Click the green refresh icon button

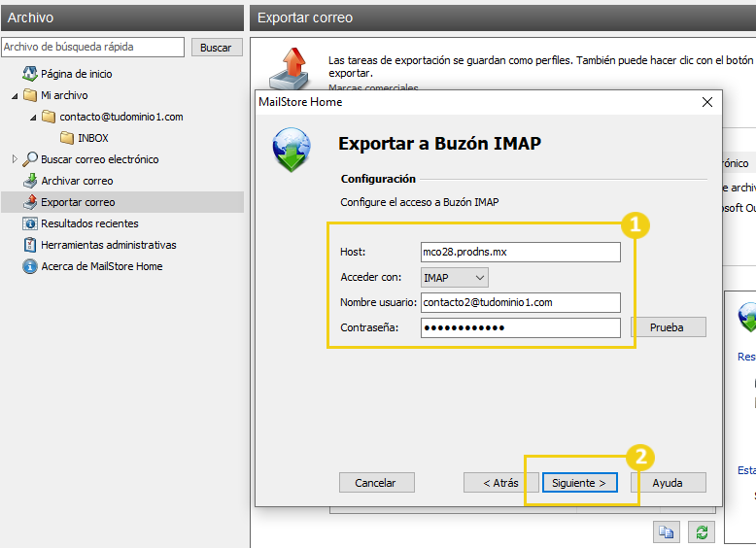click(702, 532)
